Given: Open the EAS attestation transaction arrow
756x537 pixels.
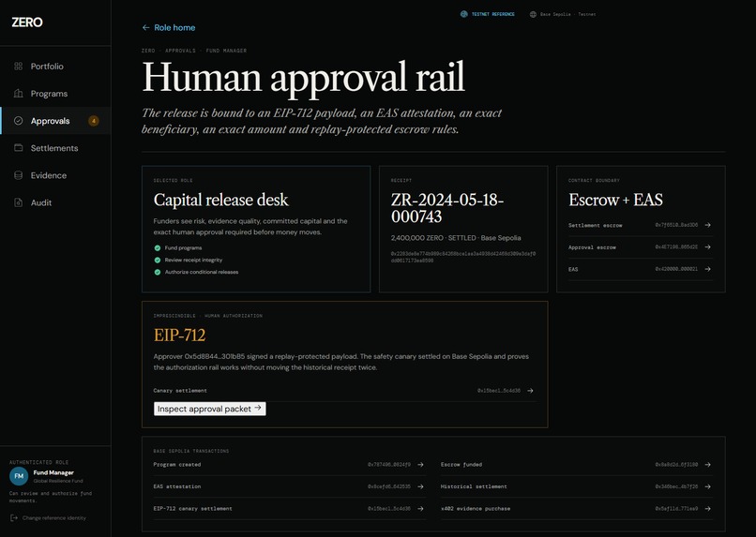Looking at the screenshot, I should coord(420,487).
